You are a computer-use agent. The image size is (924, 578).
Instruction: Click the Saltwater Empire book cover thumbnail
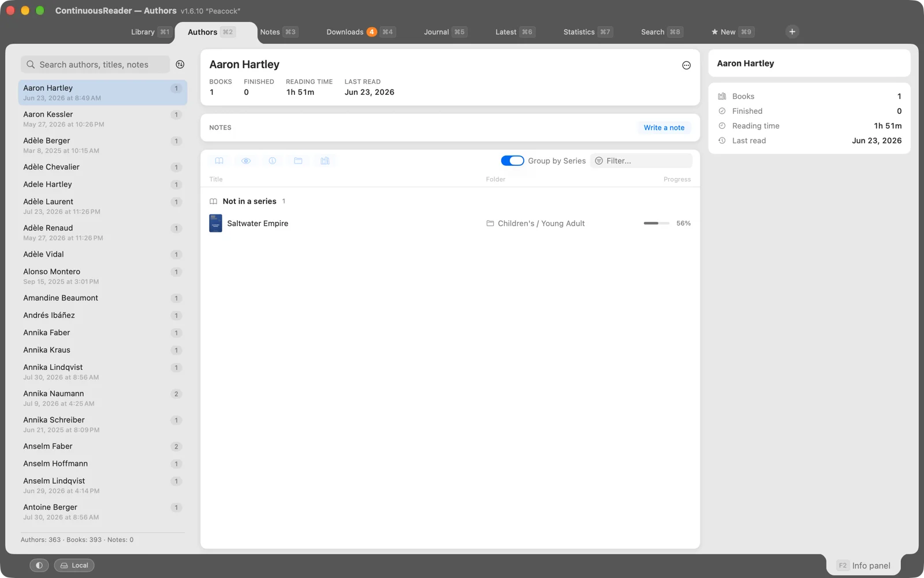click(215, 223)
